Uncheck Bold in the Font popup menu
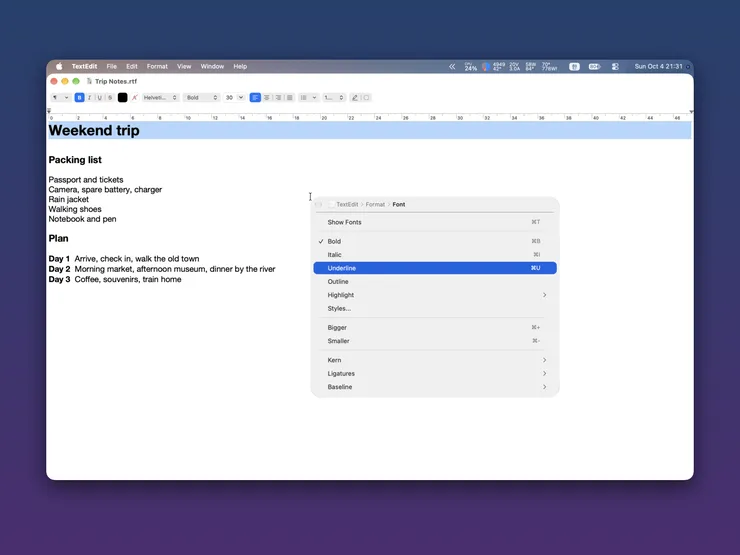The image size is (740, 555). point(435,241)
